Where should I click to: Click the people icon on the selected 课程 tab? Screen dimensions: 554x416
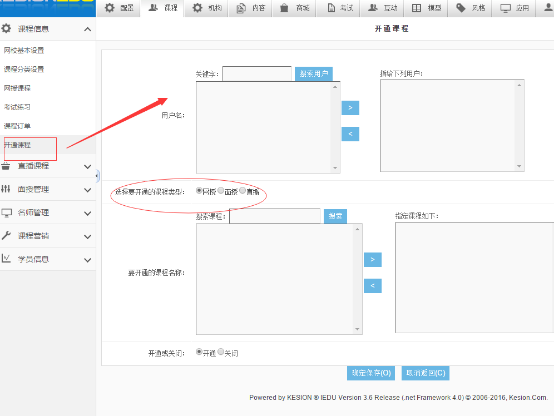click(153, 7)
